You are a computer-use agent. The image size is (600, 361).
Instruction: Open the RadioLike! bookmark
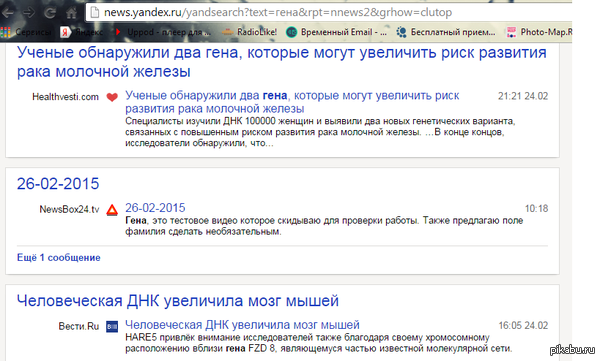click(x=250, y=32)
